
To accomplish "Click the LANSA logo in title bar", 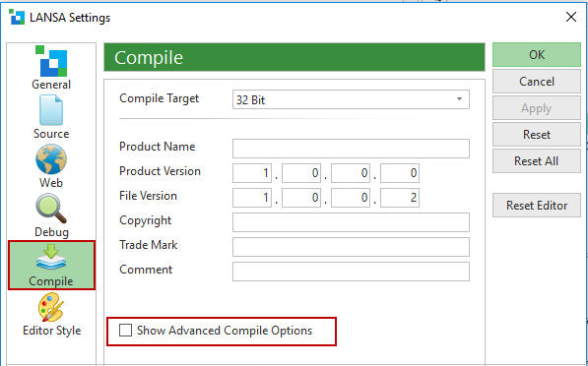I will (x=17, y=18).
